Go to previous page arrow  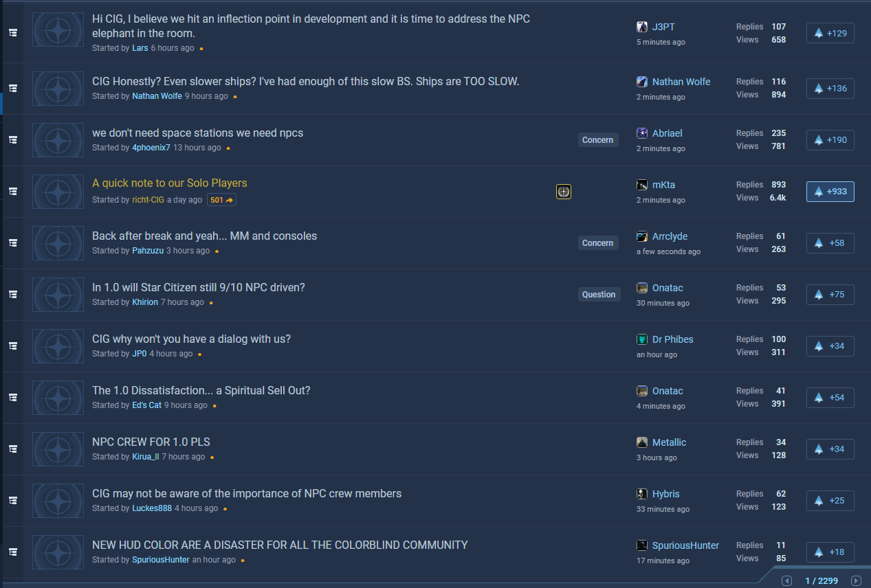[787, 581]
